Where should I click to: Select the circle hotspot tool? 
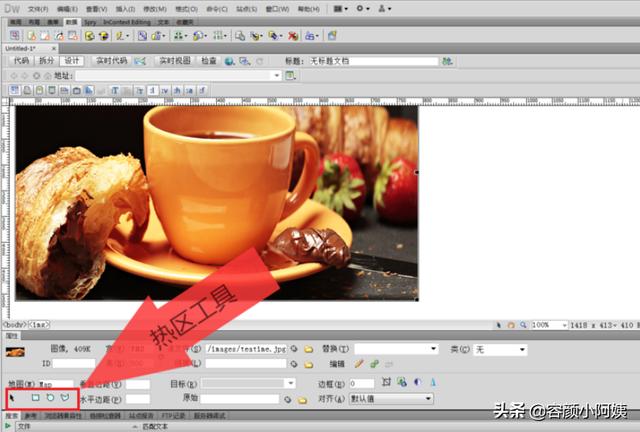coord(50,397)
